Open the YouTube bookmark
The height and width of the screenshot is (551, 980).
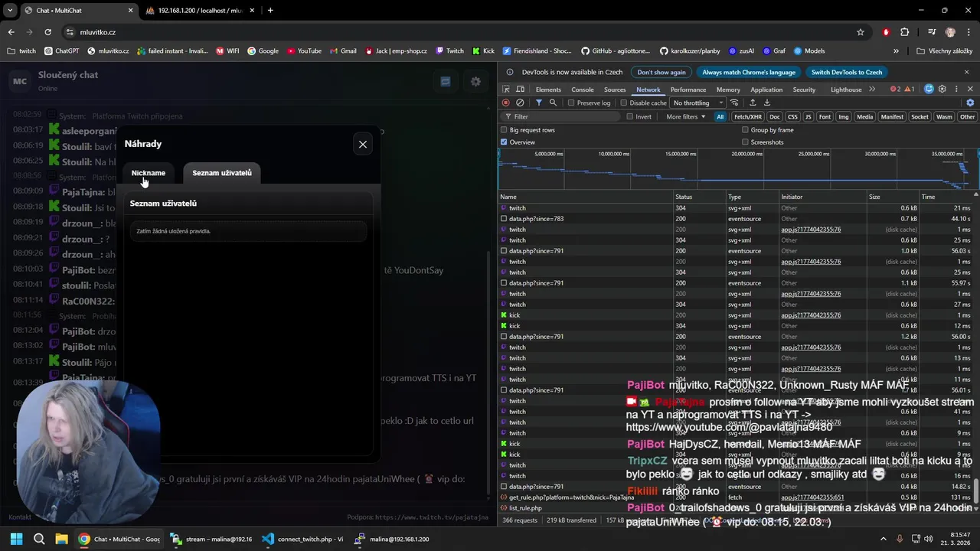tap(304, 51)
